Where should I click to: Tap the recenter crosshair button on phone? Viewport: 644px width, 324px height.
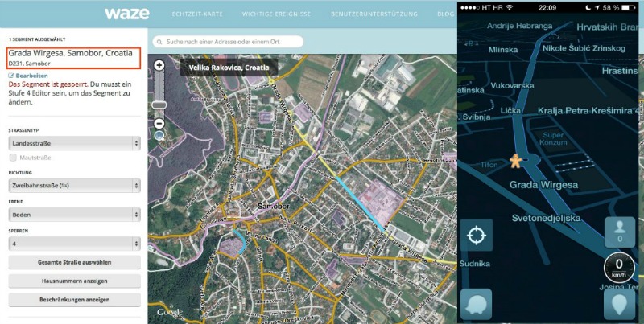(x=477, y=236)
